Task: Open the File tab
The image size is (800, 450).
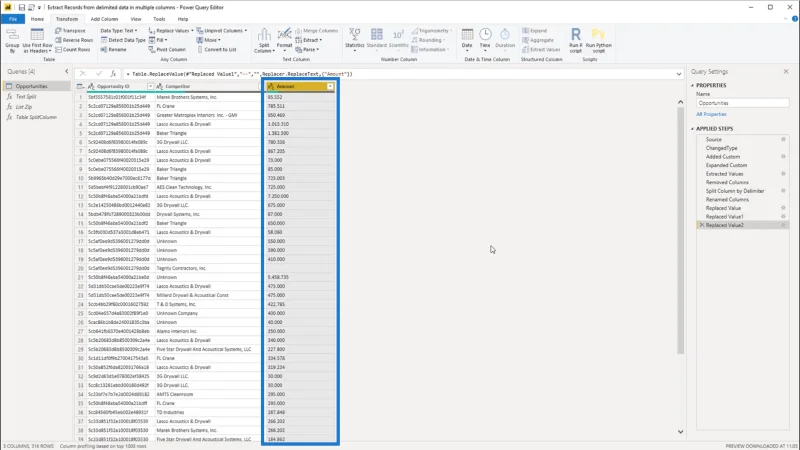Action: point(13,19)
